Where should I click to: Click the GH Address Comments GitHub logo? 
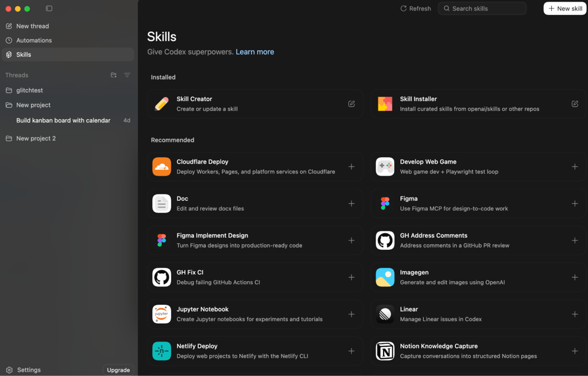pyautogui.click(x=385, y=241)
